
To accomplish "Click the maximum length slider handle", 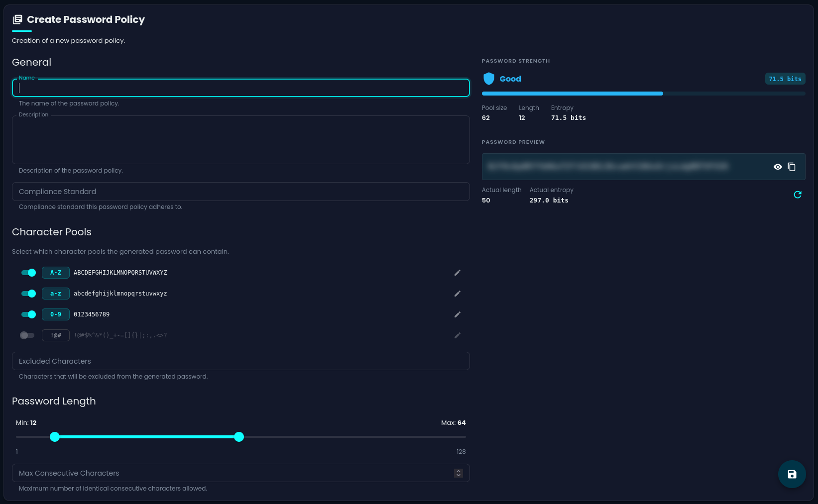I will 239,437.
